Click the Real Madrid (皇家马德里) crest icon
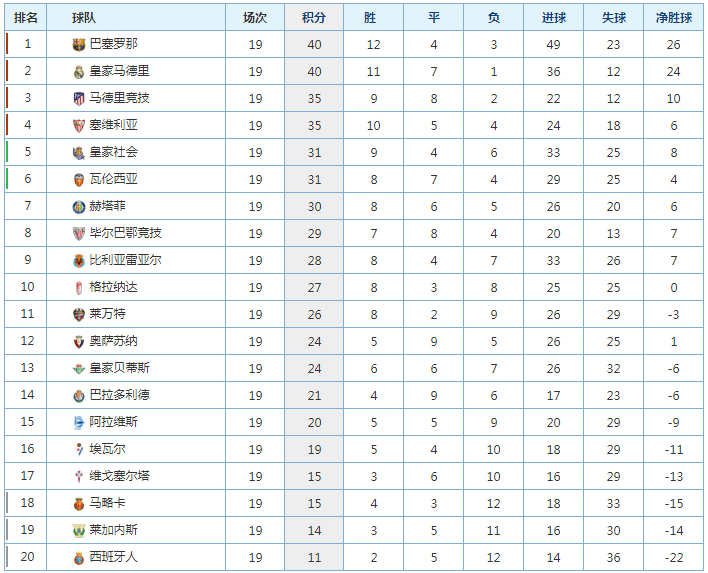Screen dimensions: 708x573 pos(79,72)
